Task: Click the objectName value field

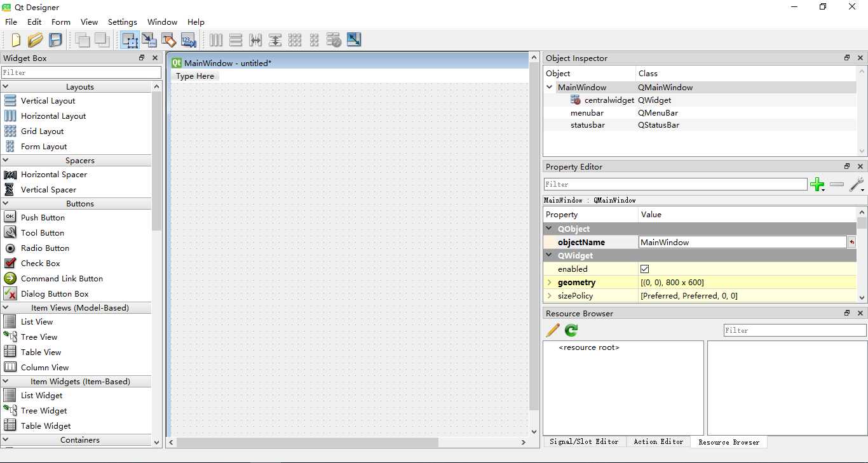Action: tap(742, 242)
